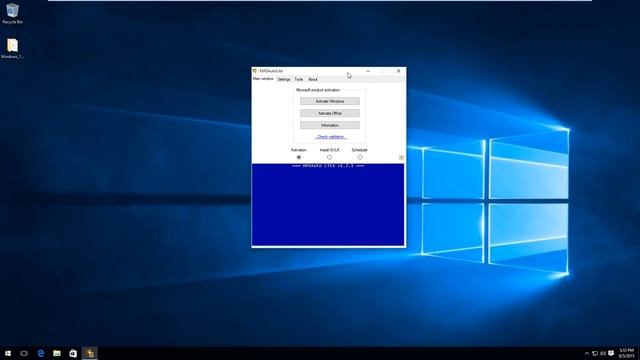Viewport: 640px width, 360px height.
Task: Click the Activate Office button
Action: pos(330,113)
